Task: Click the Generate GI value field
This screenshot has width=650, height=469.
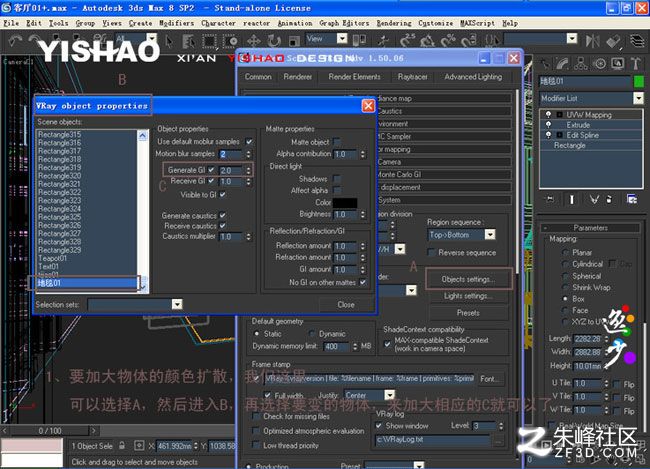Action: pyautogui.click(x=230, y=170)
